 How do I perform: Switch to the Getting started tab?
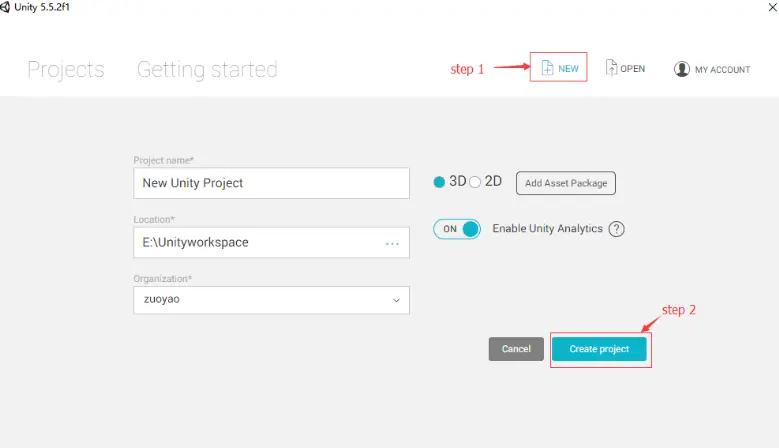coord(207,70)
